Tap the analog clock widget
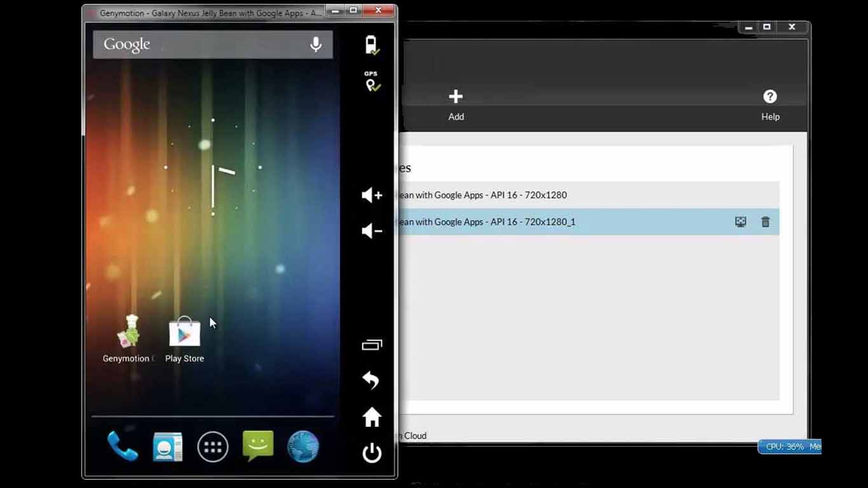 click(x=213, y=167)
